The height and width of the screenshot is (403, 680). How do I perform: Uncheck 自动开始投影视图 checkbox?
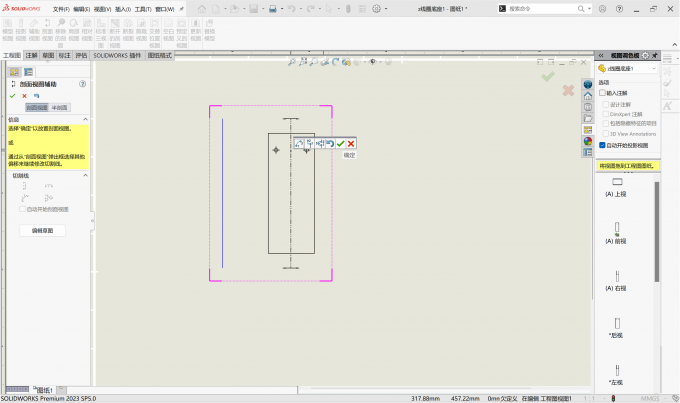602,145
